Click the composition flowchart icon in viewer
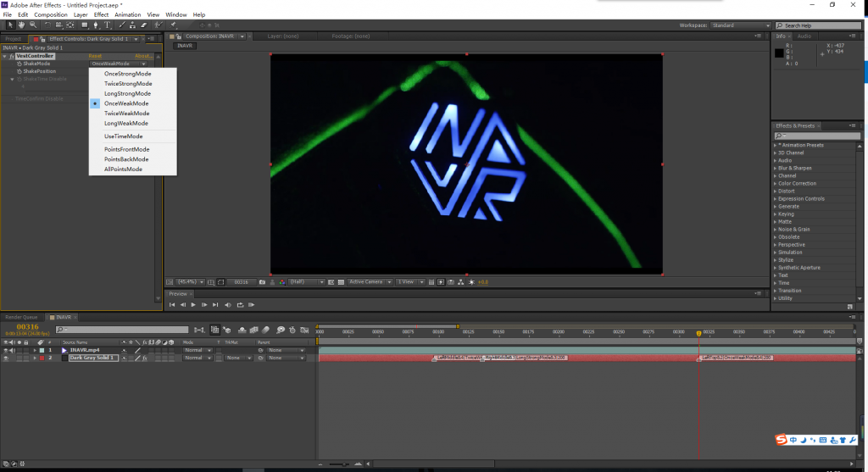The image size is (868, 472). point(460,282)
